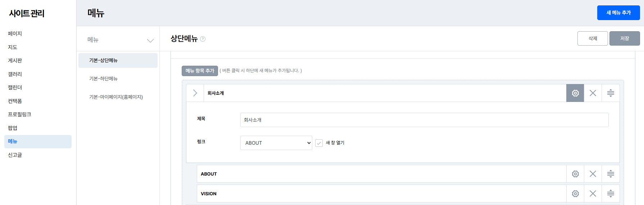
Task: Open settings gear for ABOUT item
Action: 575,174
